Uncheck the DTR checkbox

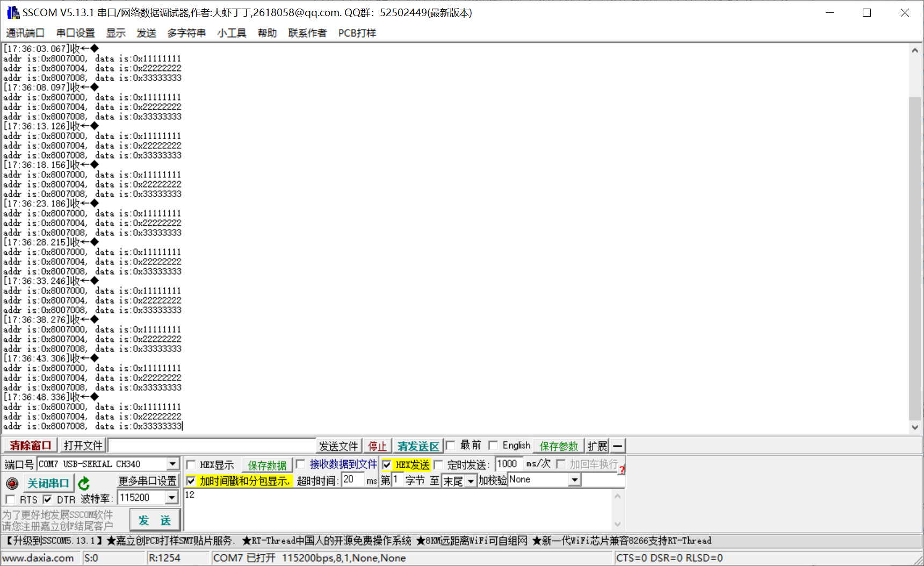click(47, 499)
